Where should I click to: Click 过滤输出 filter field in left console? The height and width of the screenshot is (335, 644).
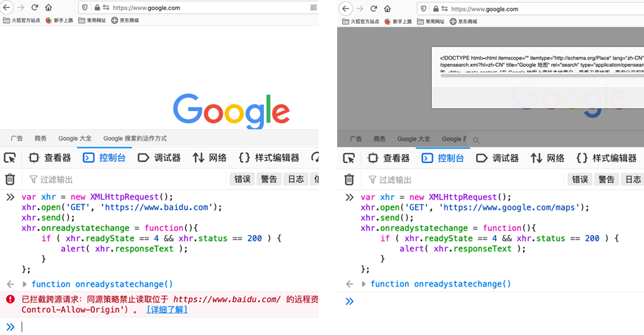coord(127,179)
